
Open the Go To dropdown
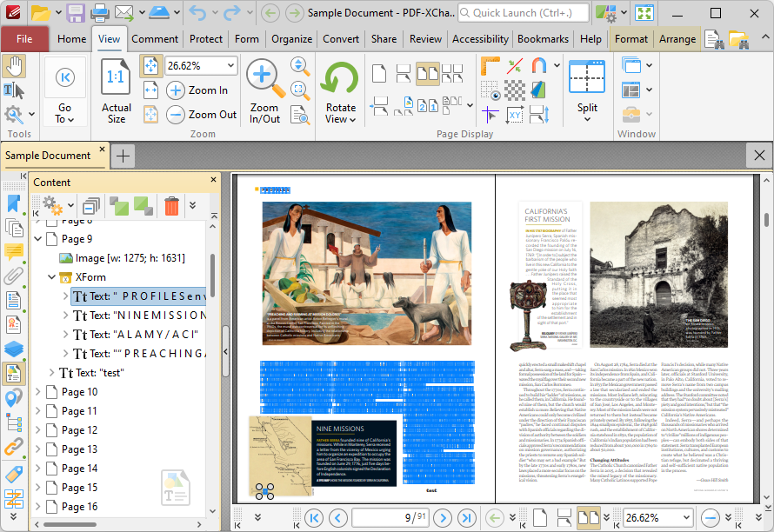[x=64, y=114]
